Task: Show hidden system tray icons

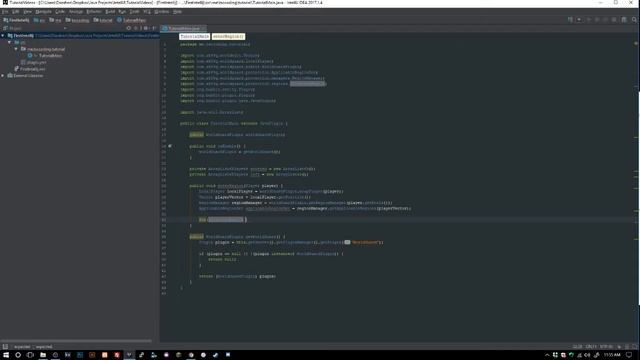Action: tap(547, 355)
